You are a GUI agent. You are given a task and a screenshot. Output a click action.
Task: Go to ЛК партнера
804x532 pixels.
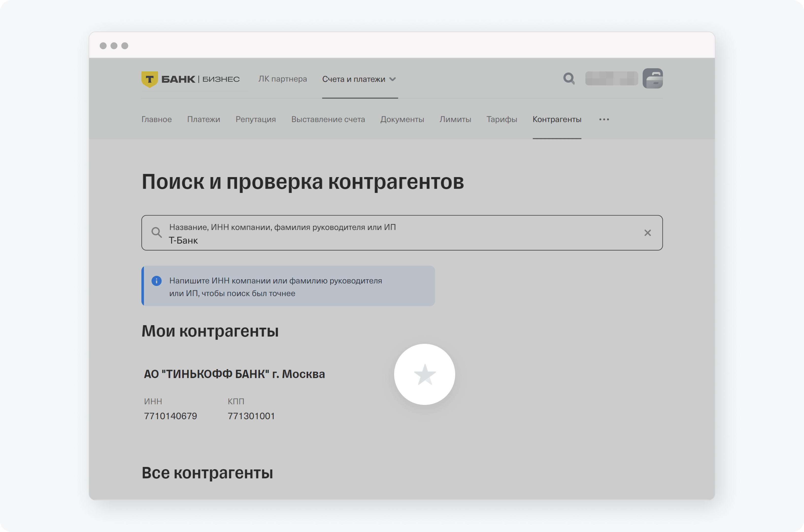283,79
